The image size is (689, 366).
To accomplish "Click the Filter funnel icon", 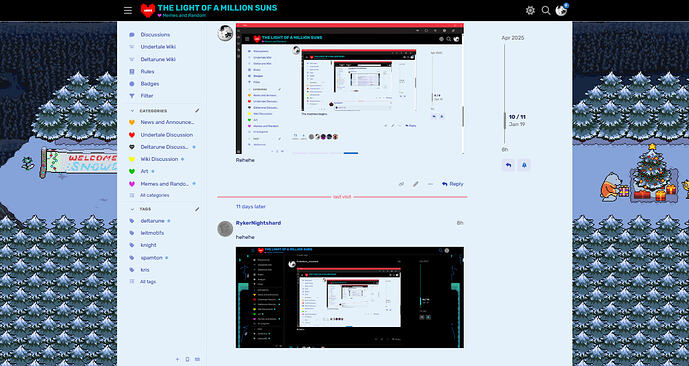I will pos(132,96).
